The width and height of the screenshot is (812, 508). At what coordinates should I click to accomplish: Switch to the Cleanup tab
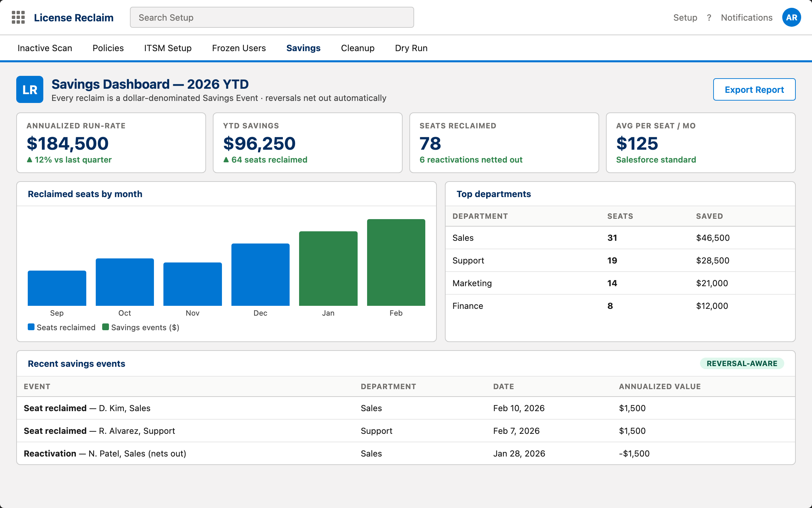(x=358, y=48)
